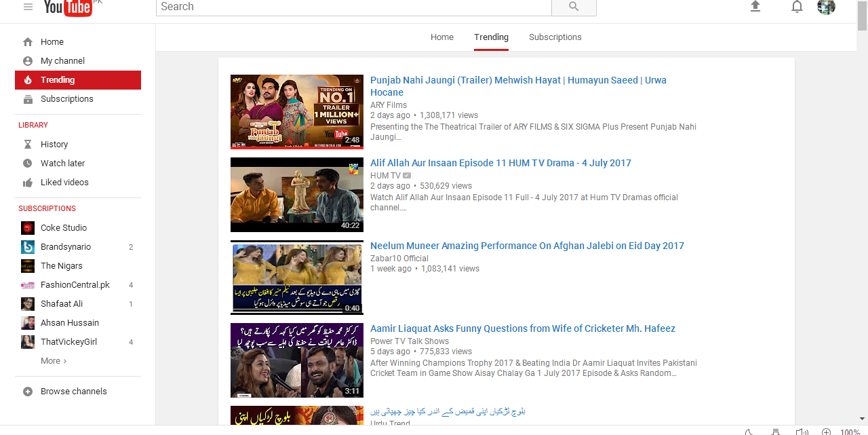Open the Urdu video title at the bottom

click(448, 411)
